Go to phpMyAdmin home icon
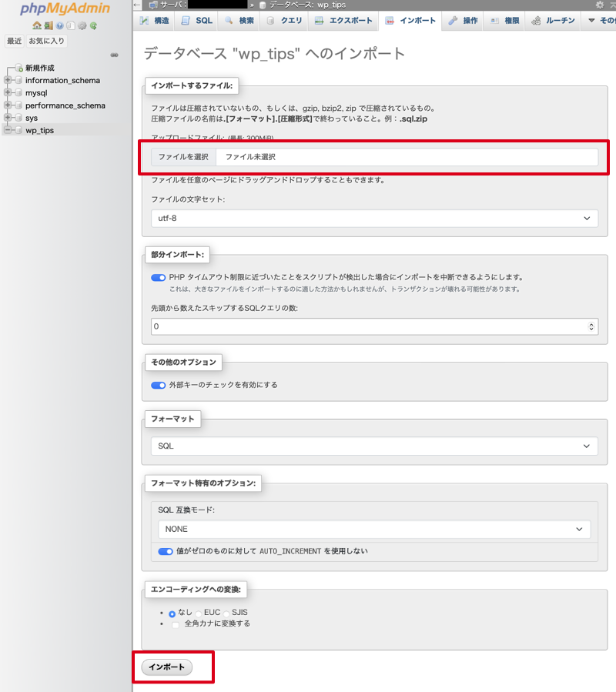 click(37, 25)
